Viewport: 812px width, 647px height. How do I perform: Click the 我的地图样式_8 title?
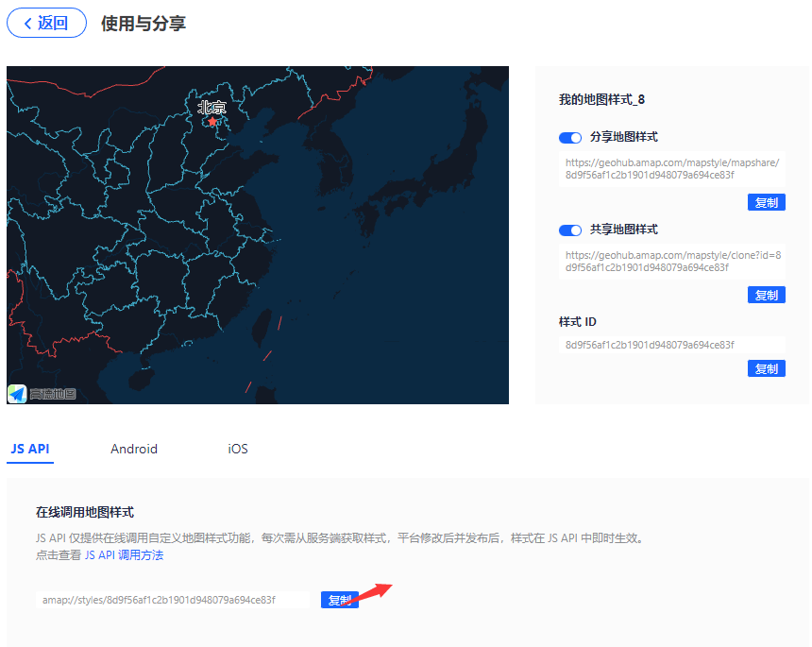coord(601,99)
